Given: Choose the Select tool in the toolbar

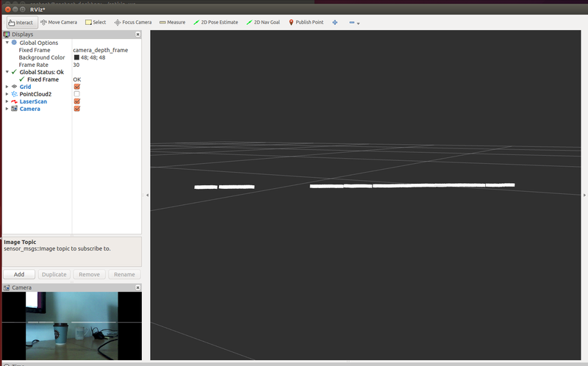Looking at the screenshot, I should click(x=96, y=22).
